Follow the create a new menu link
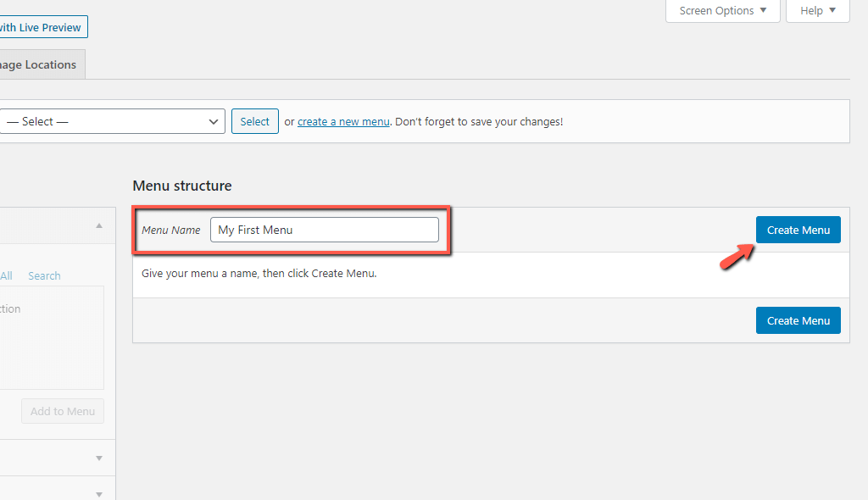This screenshot has height=500, width=868. click(343, 122)
